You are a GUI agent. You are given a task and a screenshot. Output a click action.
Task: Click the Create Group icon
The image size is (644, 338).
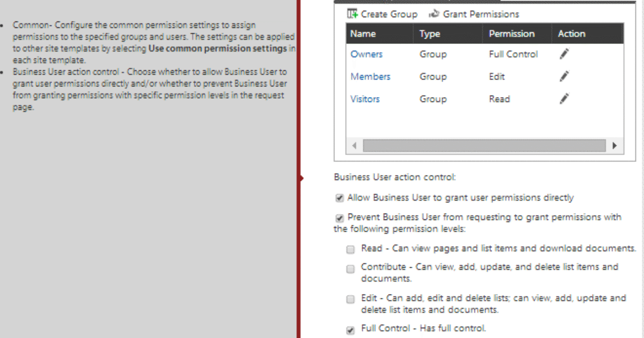click(x=352, y=14)
